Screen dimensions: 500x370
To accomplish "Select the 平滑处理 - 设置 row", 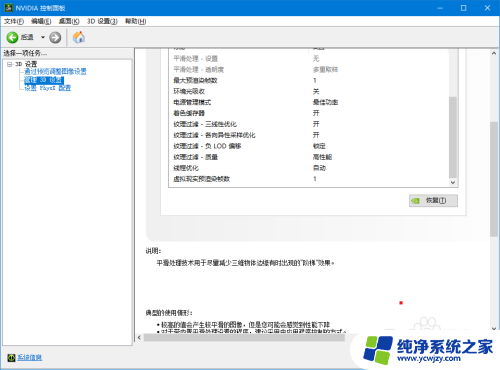I will coord(309,59).
